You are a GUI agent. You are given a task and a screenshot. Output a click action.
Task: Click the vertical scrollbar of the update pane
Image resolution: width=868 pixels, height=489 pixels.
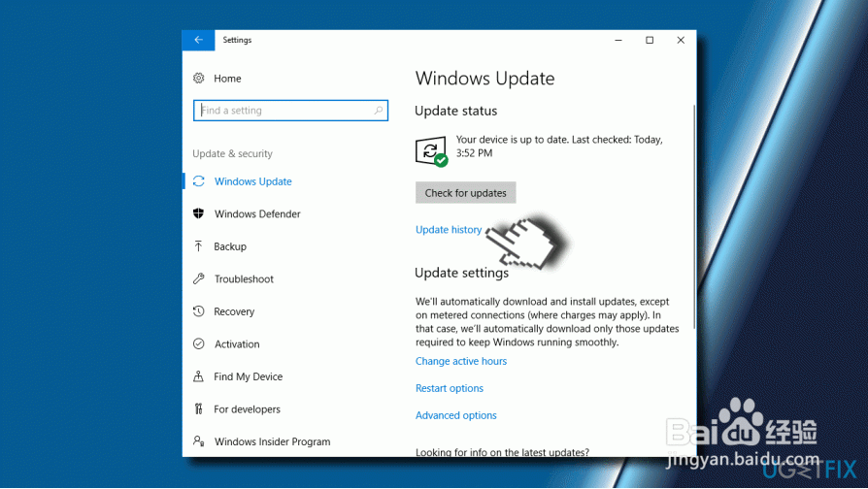pos(694,216)
